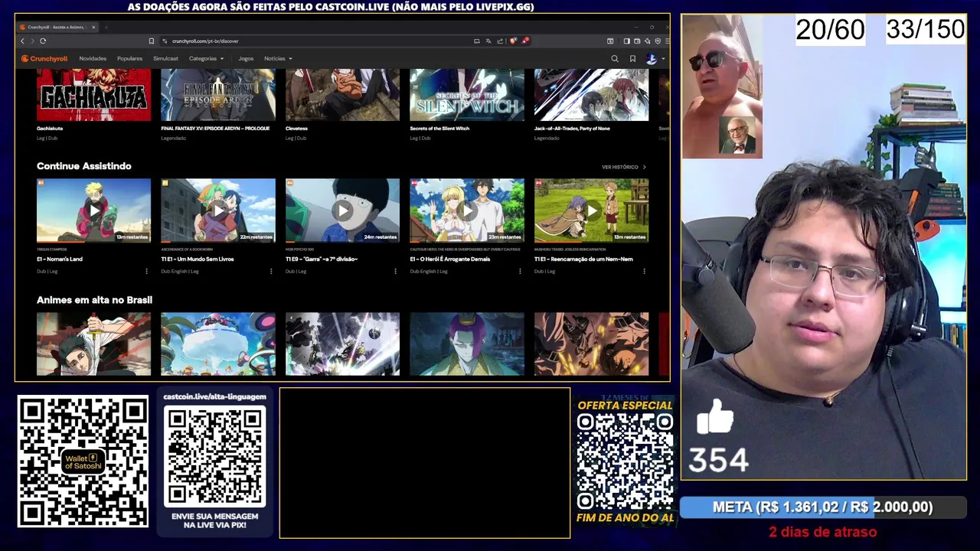
Task: Click the share icon in address bar
Action: pos(500,41)
